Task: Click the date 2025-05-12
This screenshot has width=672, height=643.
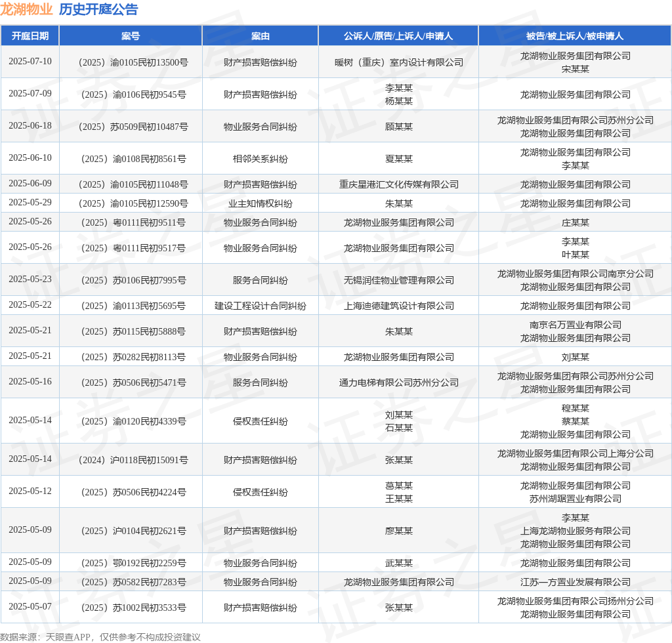Action: 30,491
